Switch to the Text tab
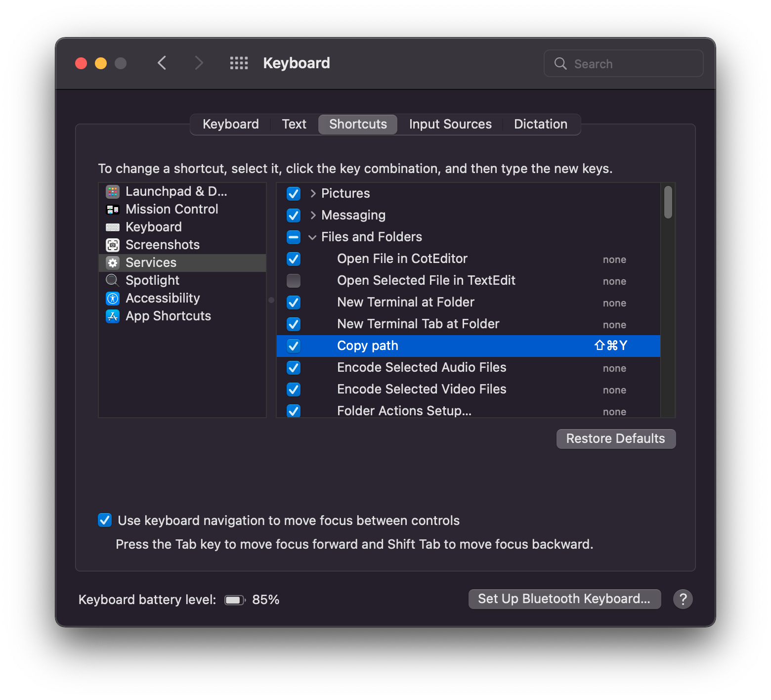The width and height of the screenshot is (771, 700). coord(294,124)
